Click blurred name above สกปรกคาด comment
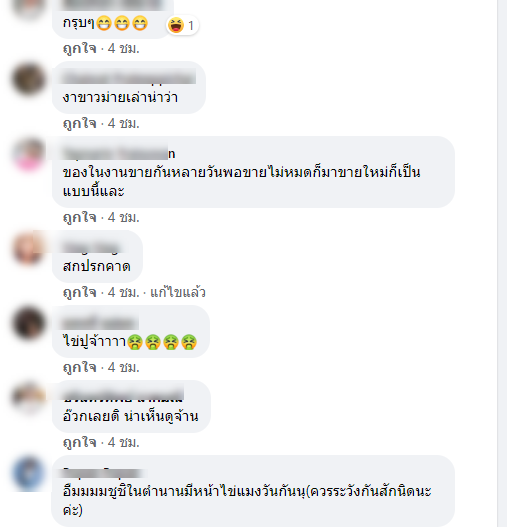This screenshot has height=527, width=507. 91,247
